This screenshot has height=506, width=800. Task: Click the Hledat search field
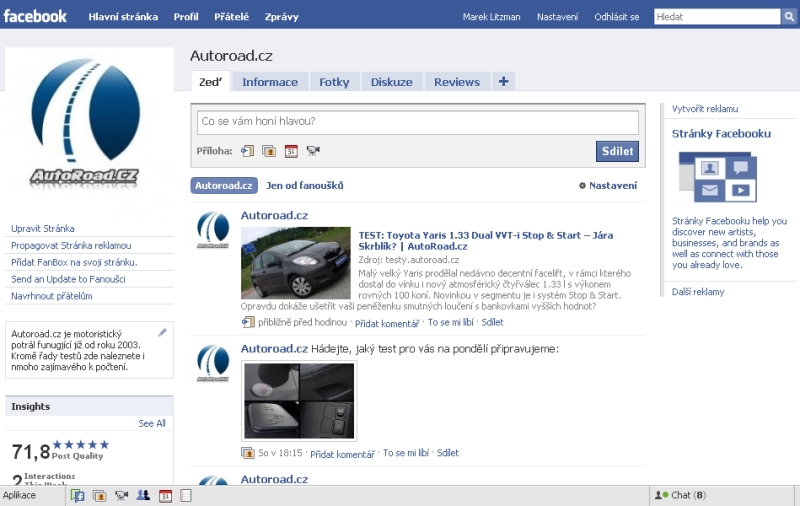[x=717, y=16]
